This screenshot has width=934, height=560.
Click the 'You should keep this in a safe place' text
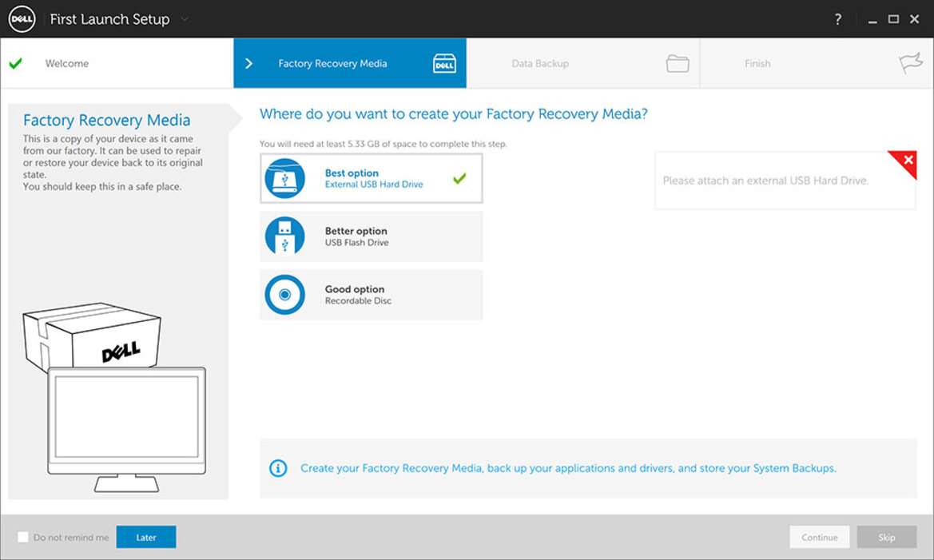(x=101, y=186)
